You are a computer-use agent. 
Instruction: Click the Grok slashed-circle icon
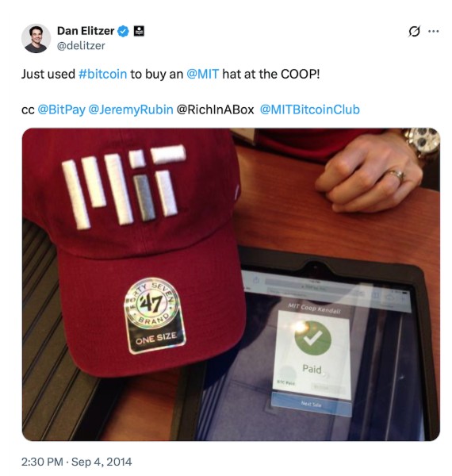(x=414, y=31)
